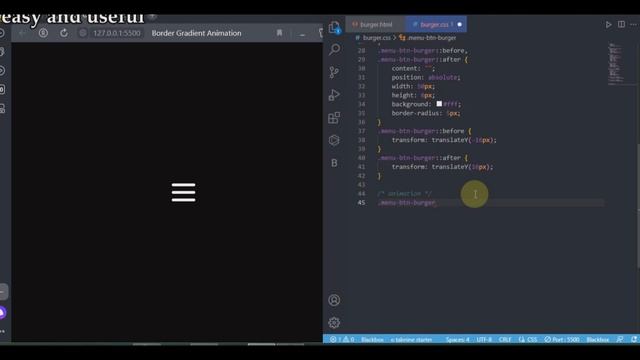
Task: Click the shield icon in browser toolbar
Action: coord(43,33)
